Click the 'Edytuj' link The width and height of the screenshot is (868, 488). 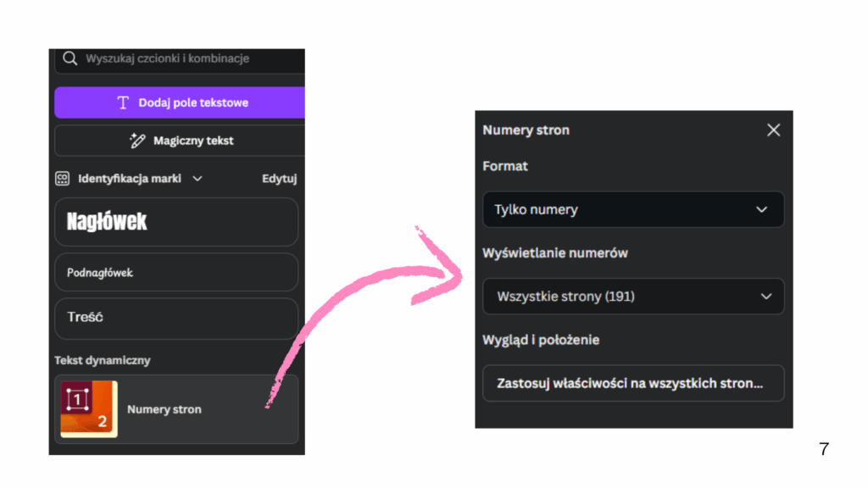(x=279, y=179)
